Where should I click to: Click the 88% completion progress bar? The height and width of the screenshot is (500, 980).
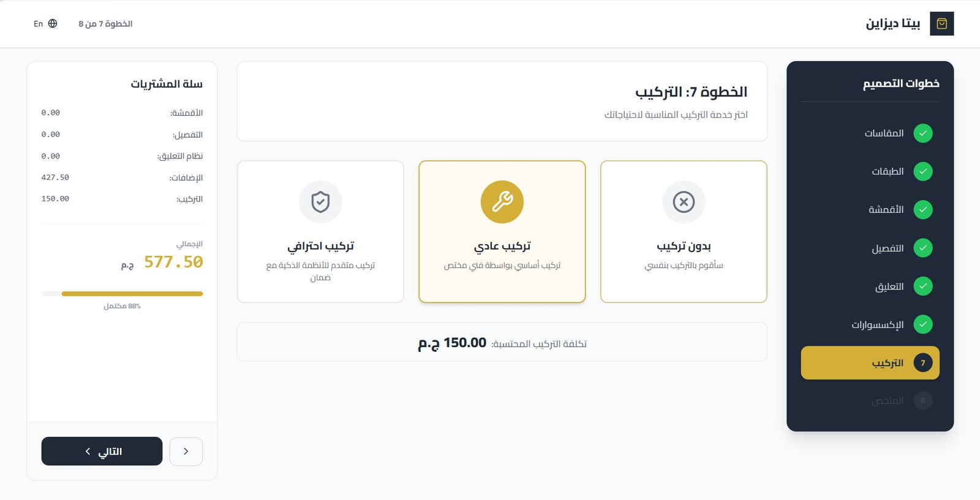pyautogui.click(x=121, y=294)
